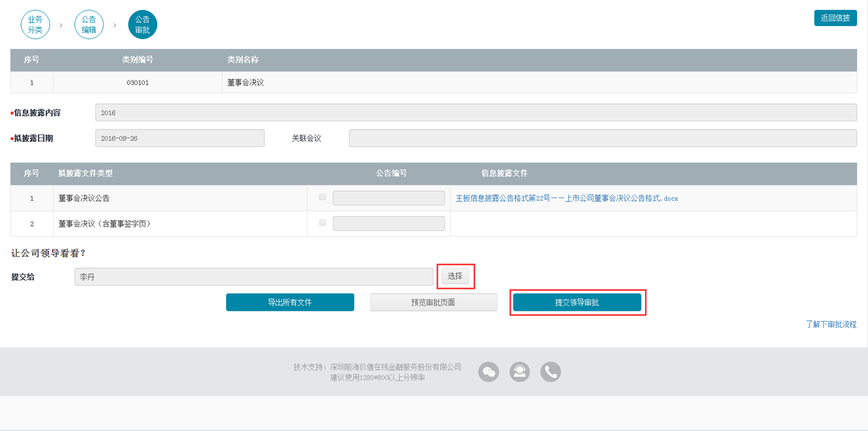Open the 了解下审批流程 link
The image size is (868, 431).
(x=831, y=325)
